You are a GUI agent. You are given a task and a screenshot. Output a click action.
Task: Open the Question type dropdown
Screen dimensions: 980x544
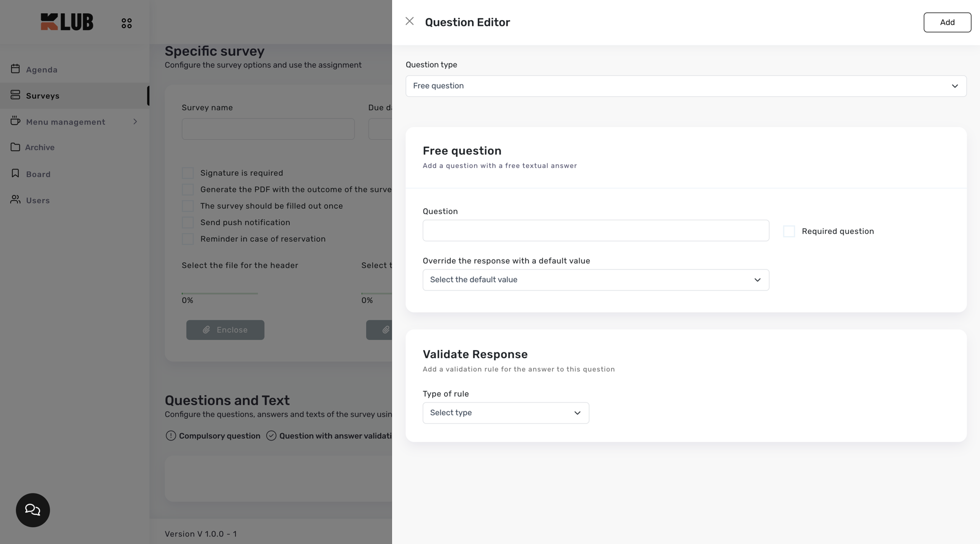coord(686,86)
